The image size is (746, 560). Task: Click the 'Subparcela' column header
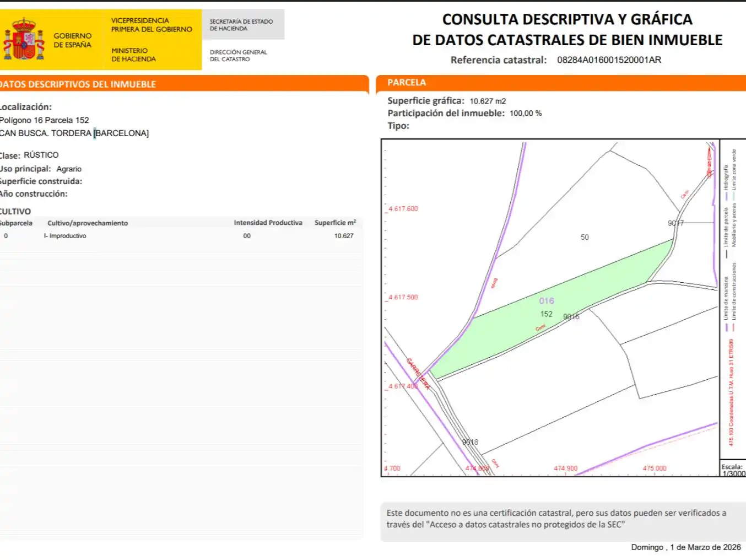click(16, 223)
